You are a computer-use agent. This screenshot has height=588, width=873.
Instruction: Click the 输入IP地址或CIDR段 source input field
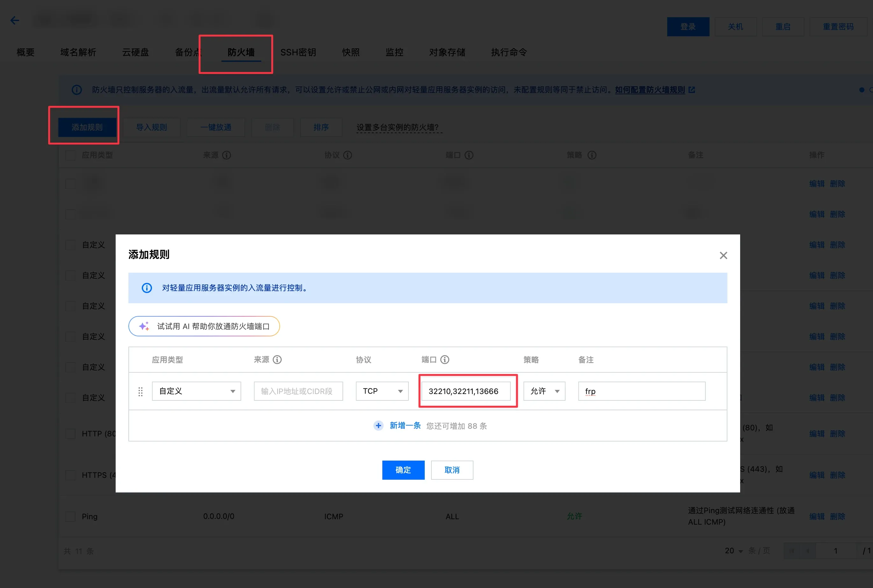pyautogui.click(x=298, y=391)
